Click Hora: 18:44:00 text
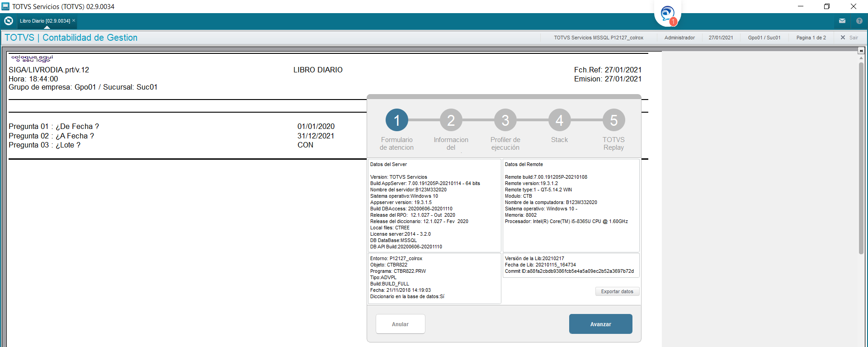This screenshot has height=347, width=868. (33, 79)
